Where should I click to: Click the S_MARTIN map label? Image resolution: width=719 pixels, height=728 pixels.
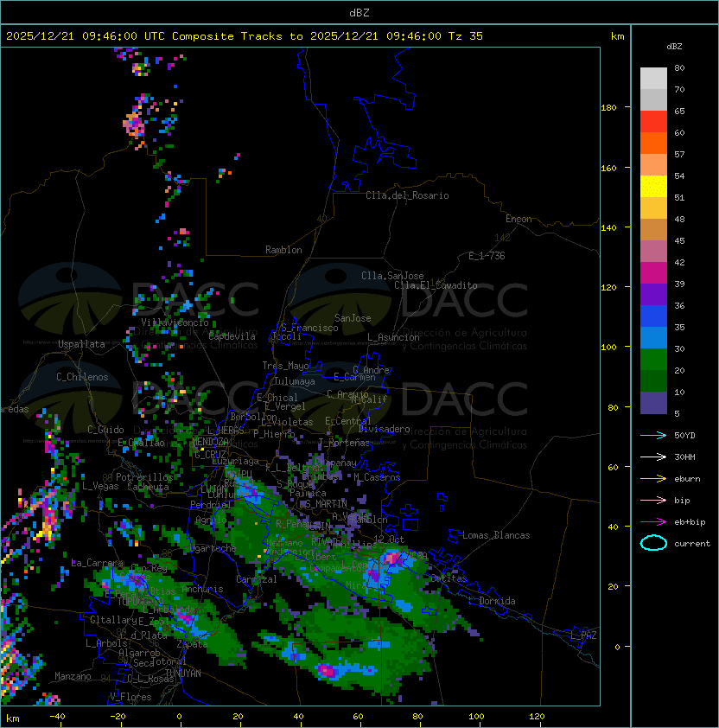tap(326, 504)
